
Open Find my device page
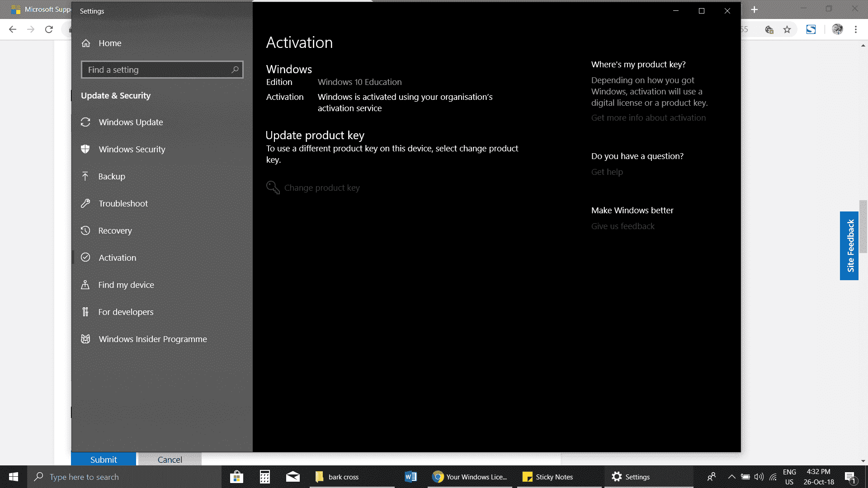(162, 285)
